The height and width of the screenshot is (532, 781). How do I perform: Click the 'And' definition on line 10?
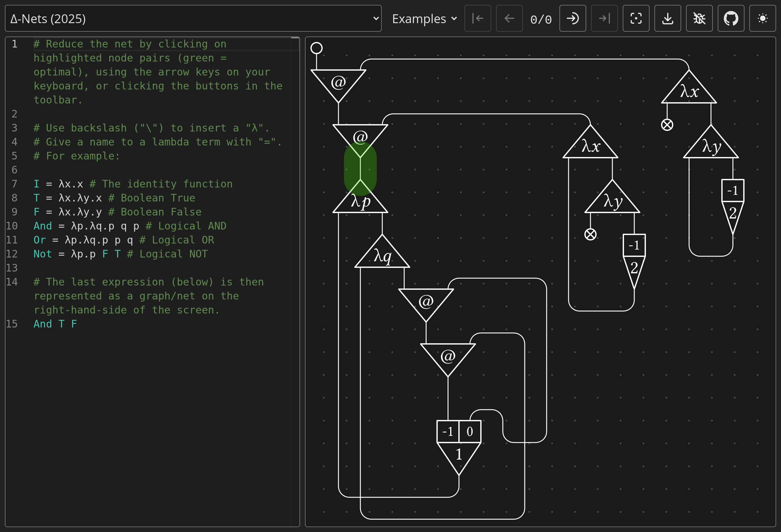tap(43, 226)
